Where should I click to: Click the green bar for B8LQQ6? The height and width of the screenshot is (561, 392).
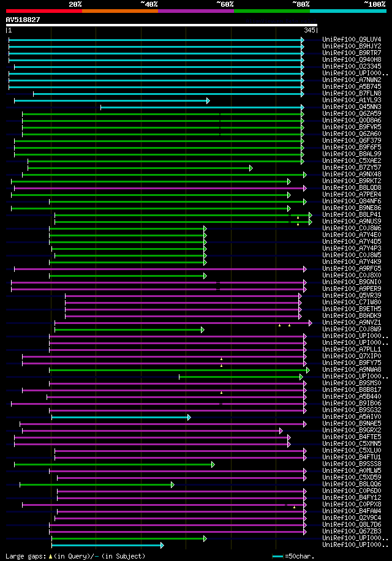point(97,485)
